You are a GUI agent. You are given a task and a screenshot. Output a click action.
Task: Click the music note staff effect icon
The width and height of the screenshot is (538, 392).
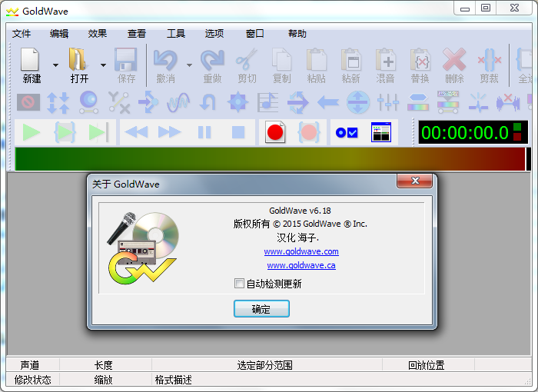pos(268,102)
